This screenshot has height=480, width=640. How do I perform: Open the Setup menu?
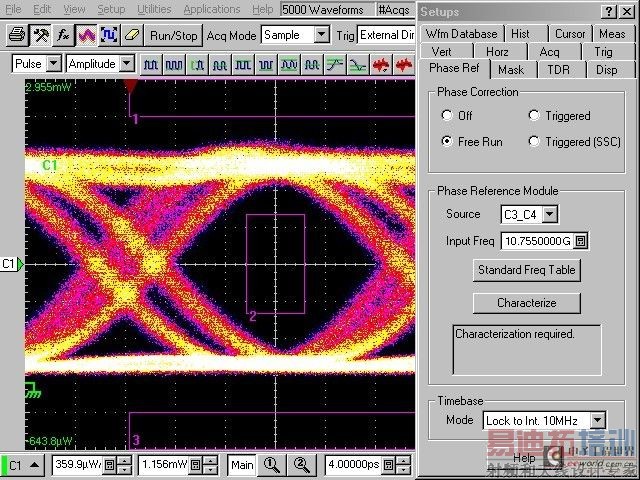point(111,9)
